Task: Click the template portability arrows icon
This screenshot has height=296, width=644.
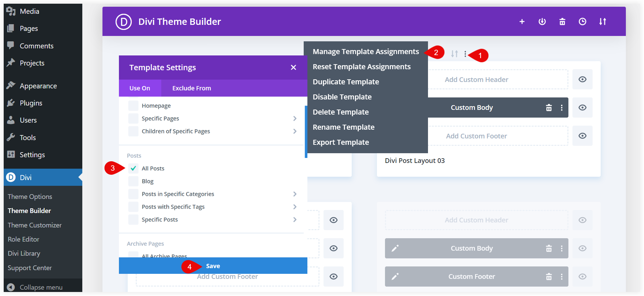Action: 454,54
